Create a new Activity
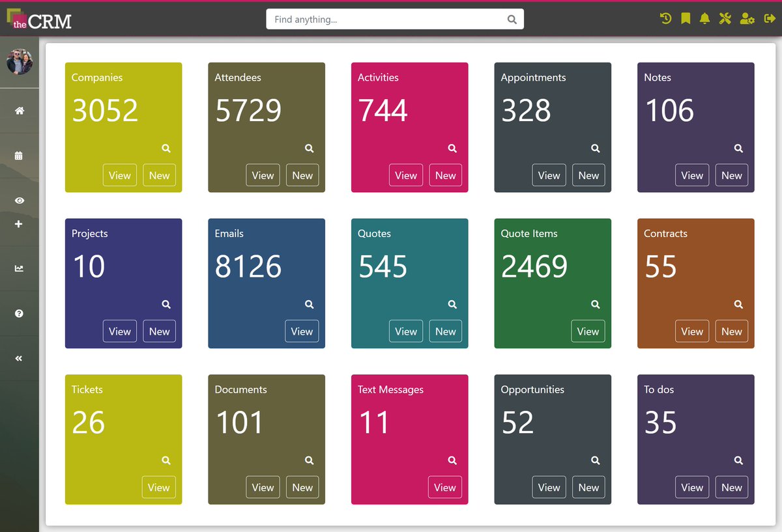 (x=445, y=175)
